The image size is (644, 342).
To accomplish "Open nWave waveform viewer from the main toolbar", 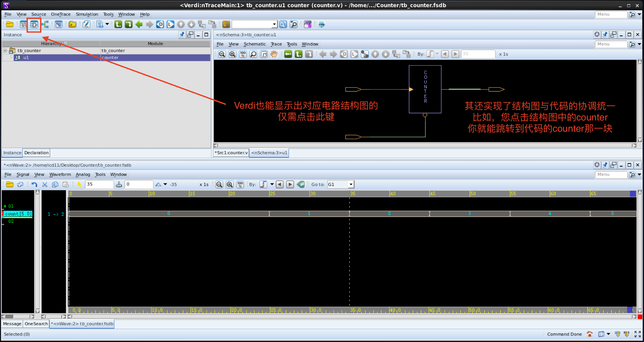I will (23, 24).
